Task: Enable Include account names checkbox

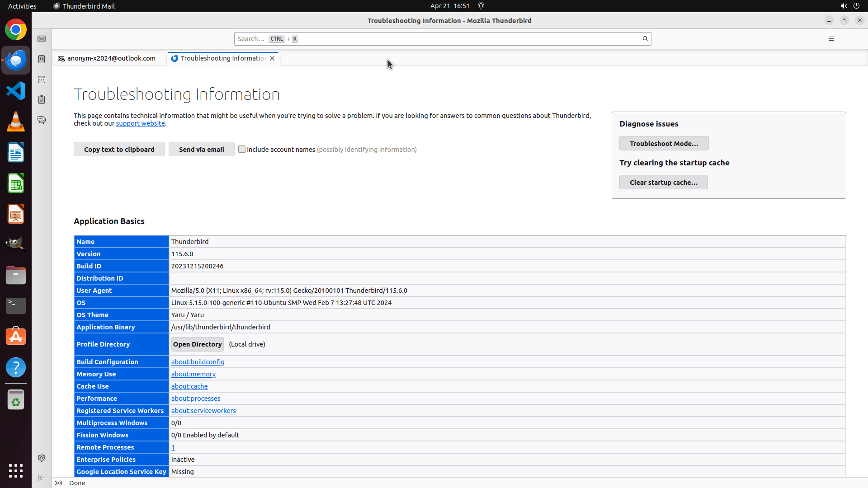Action: [242, 149]
